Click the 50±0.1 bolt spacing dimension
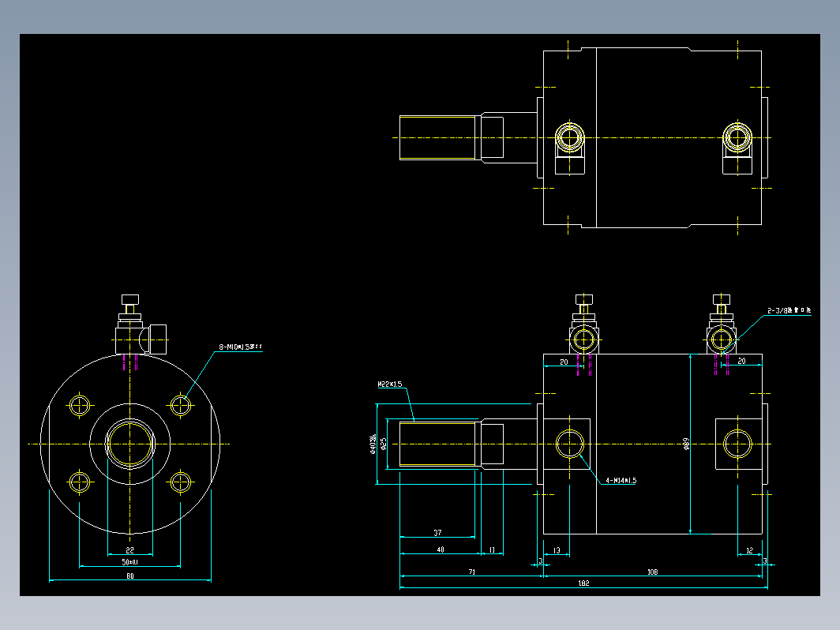This screenshot has width=840, height=630. 129,562
